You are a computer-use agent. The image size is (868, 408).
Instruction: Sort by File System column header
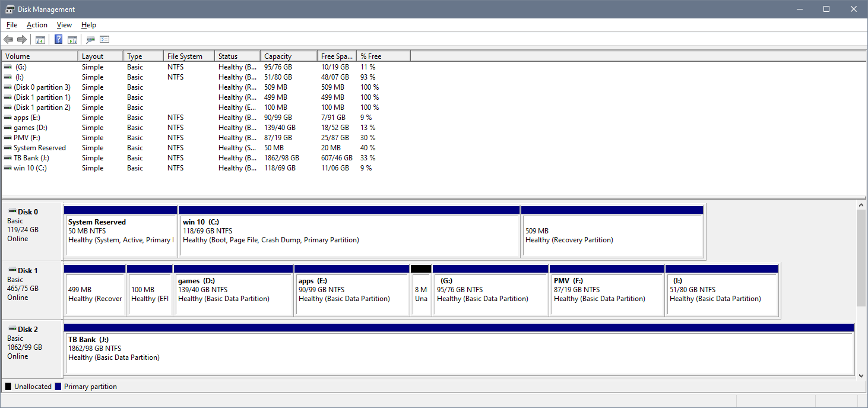(x=189, y=56)
